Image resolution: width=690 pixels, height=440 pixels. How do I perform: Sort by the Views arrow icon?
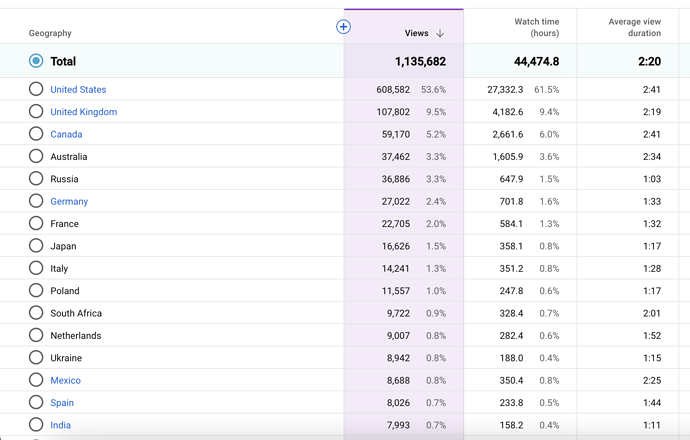tap(440, 33)
